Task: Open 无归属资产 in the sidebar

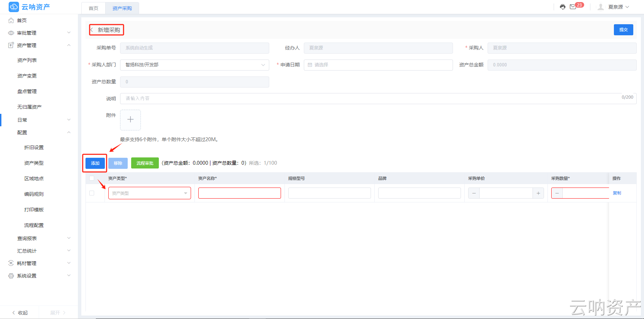Action: (x=29, y=107)
